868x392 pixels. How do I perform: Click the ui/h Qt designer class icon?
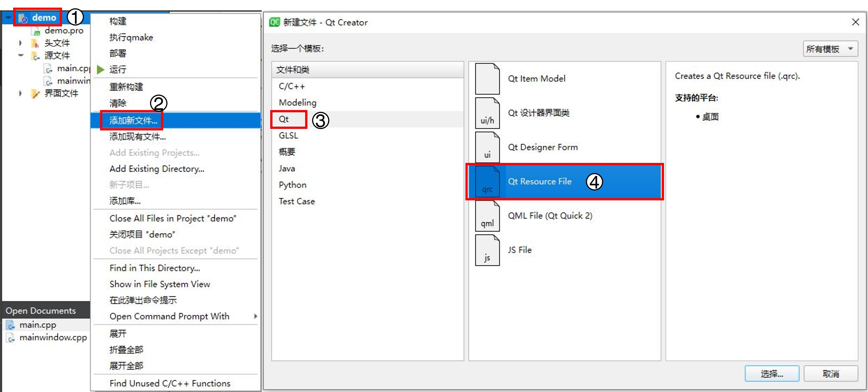coord(487,113)
